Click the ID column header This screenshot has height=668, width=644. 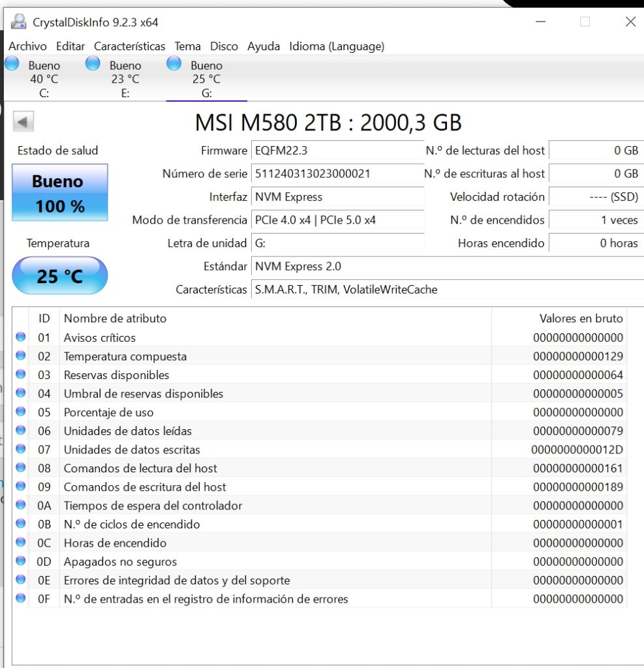tap(44, 318)
